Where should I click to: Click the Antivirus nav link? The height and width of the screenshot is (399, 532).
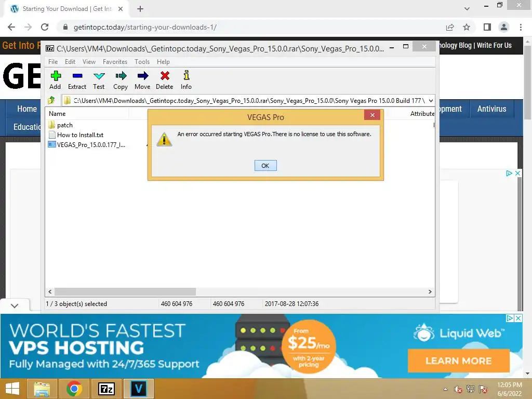pos(491,109)
